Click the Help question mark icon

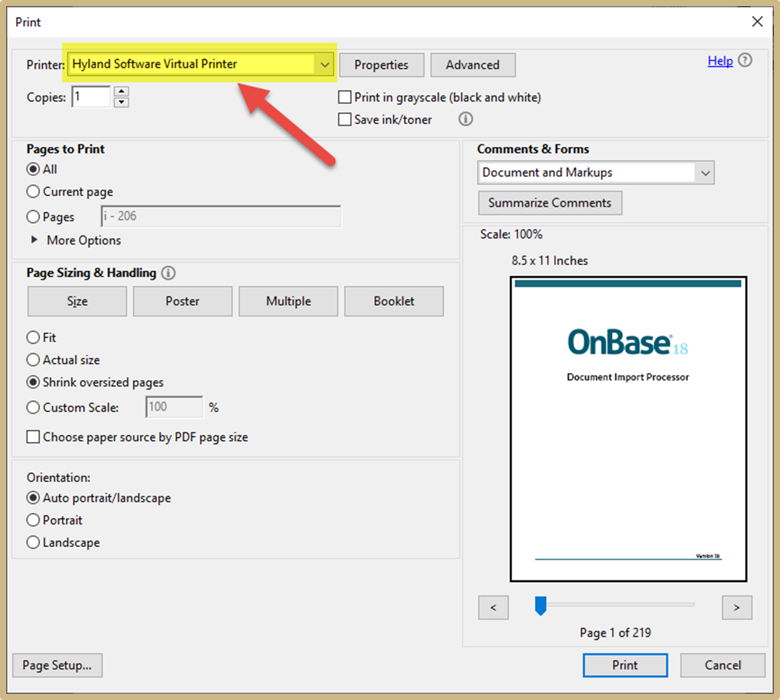coord(745,60)
